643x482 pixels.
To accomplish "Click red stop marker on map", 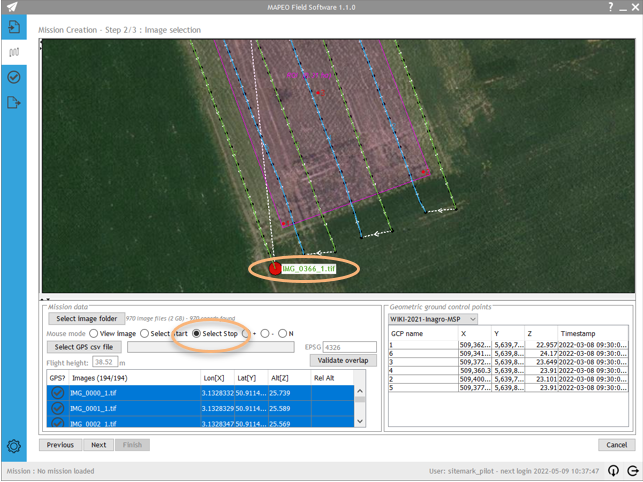I will tap(275, 269).
